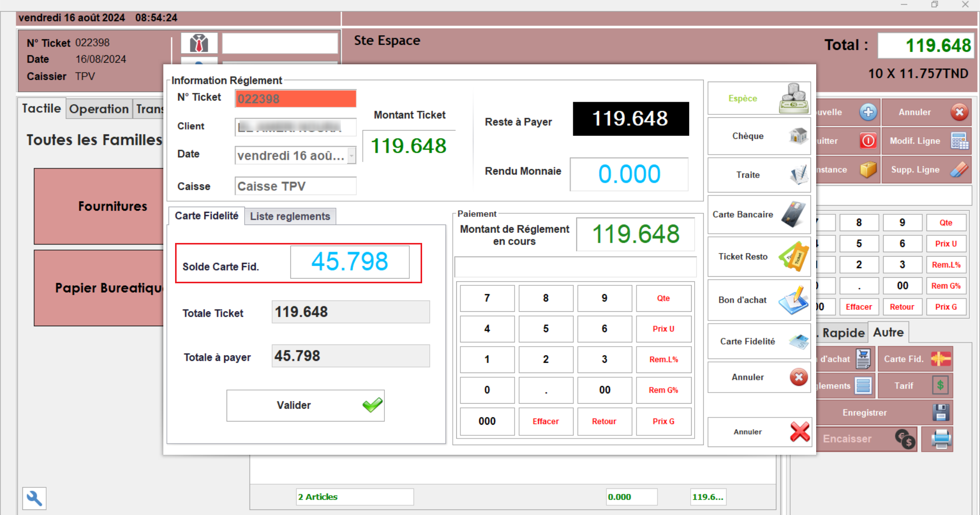The height and width of the screenshot is (515, 980).
Task: Pay with Carte Bancaire
Action: pyautogui.click(x=759, y=214)
